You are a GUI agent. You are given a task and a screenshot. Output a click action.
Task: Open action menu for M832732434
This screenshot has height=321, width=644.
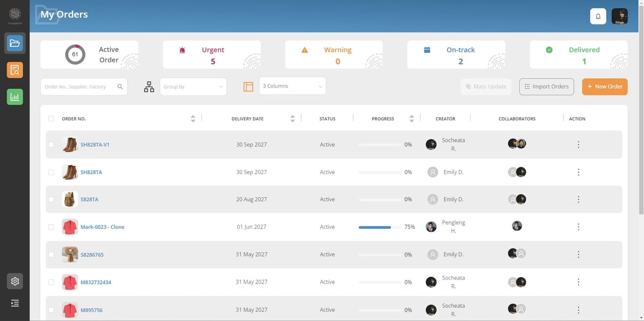point(578,282)
